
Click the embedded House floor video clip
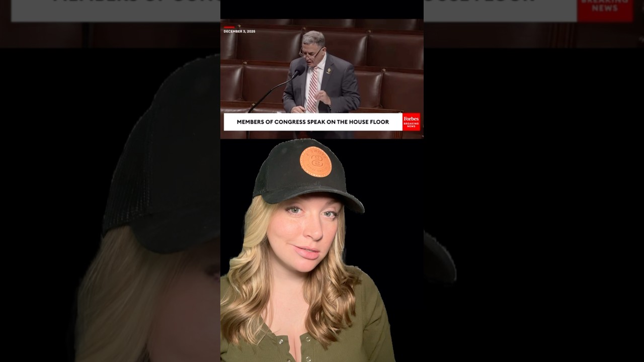pyautogui.click(x=322, y=79)
